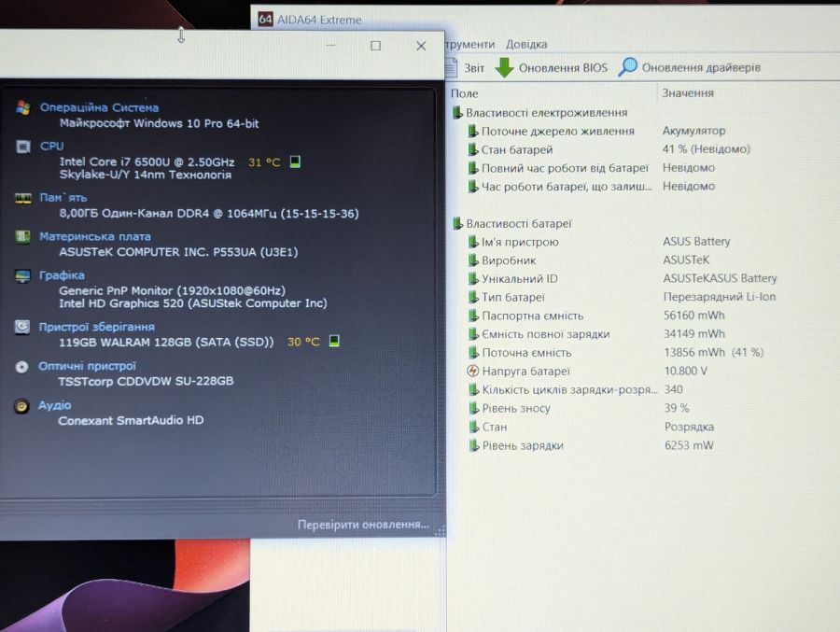Click the Стан батарей row icon
Image resolution: width=840 pixels, height=632 pixels.
(x=472, y=149)
